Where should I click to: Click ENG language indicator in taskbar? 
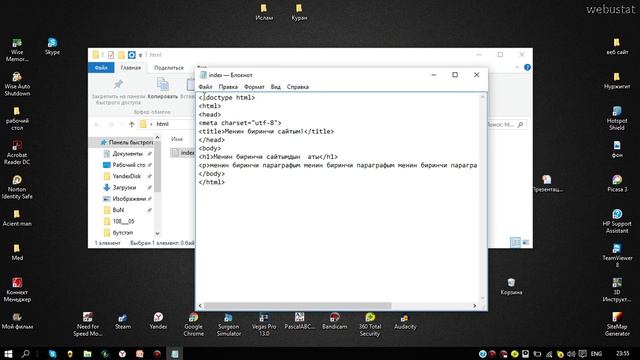[596, 353]
